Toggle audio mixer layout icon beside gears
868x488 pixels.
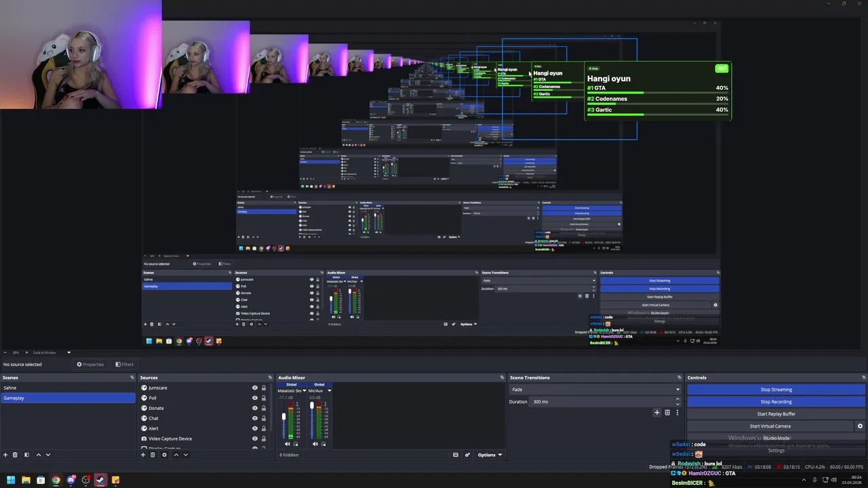coord(456,455)
